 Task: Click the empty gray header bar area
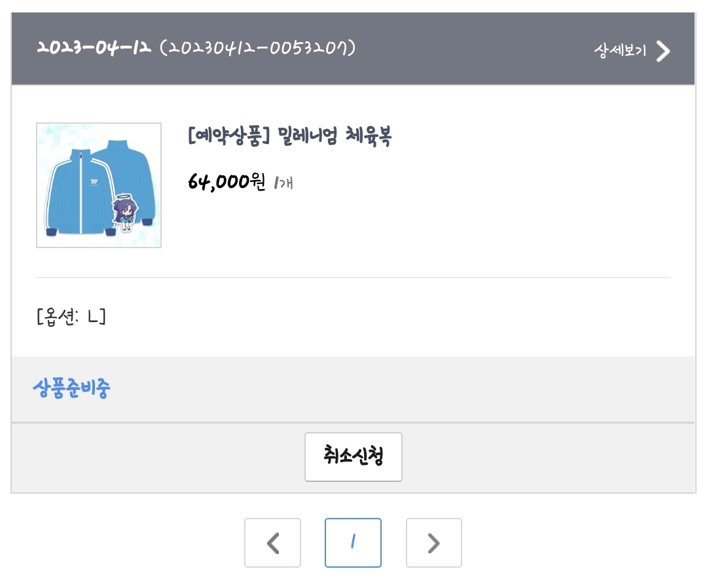pyautogui.click(x=471, y=49)
